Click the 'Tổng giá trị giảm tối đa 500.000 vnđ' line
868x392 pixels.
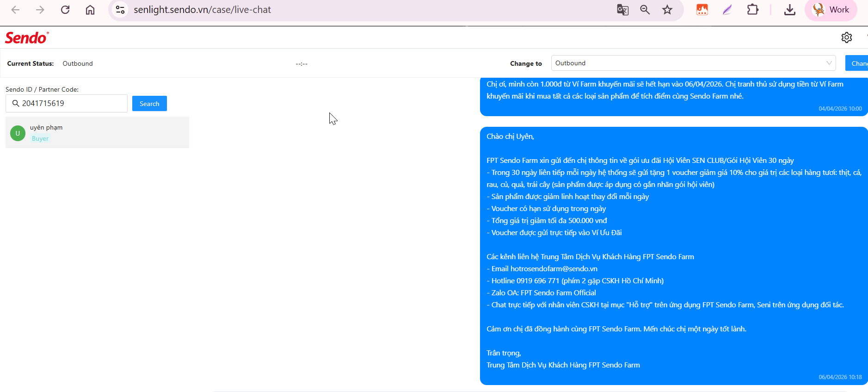click(547, 221)
